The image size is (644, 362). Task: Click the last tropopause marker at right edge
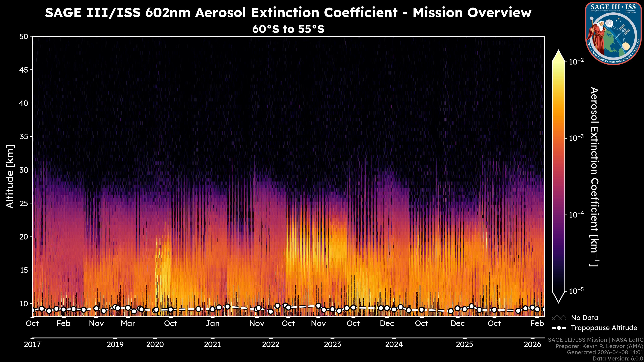(544, 309)
